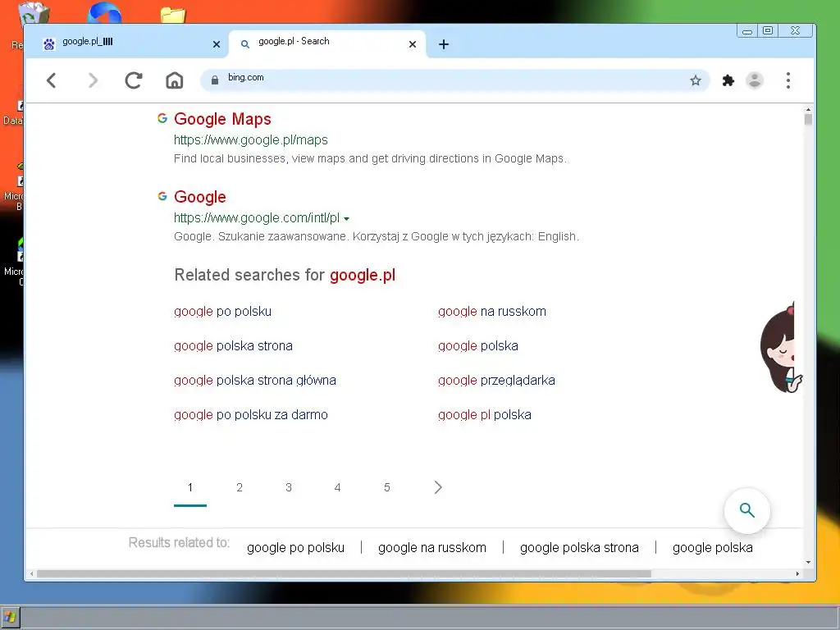Image resolution: width=840 pixels, height=630 pixels.
Task: Click the Google favicon beside Google Maps result
Action: pyautogui.click(x=162, y=118)
